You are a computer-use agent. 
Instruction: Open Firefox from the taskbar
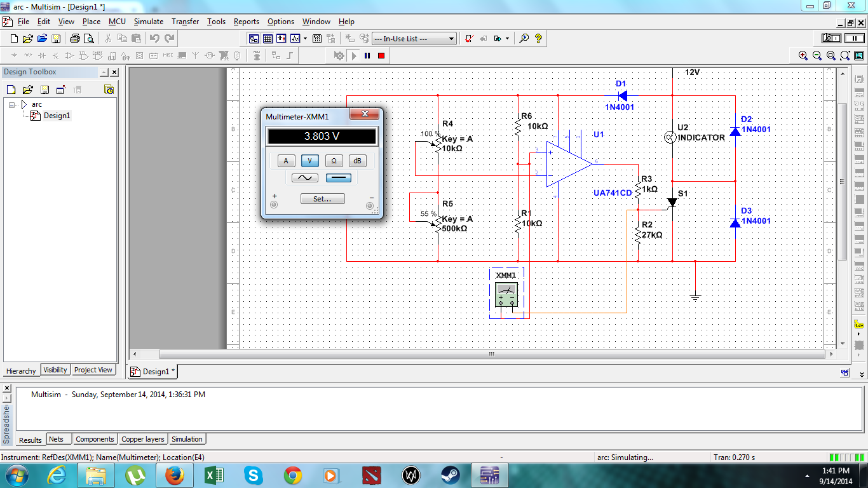[x=174, y=475]
